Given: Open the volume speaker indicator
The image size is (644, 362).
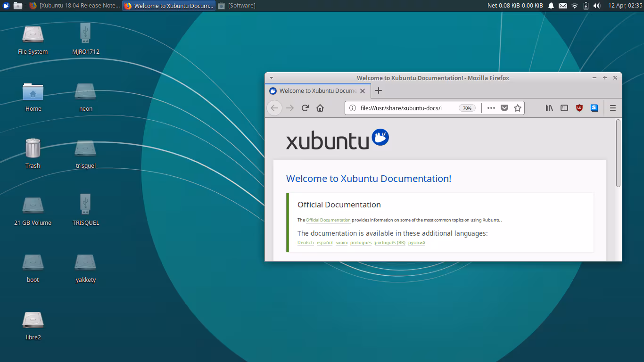Looking at the screenshot, I should [596, 6].
